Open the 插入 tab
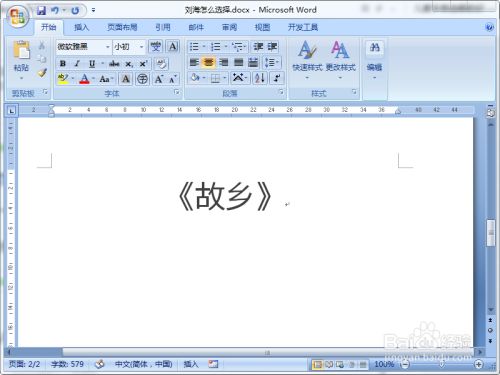Screen dimensions: 500x375 (81, 27)
